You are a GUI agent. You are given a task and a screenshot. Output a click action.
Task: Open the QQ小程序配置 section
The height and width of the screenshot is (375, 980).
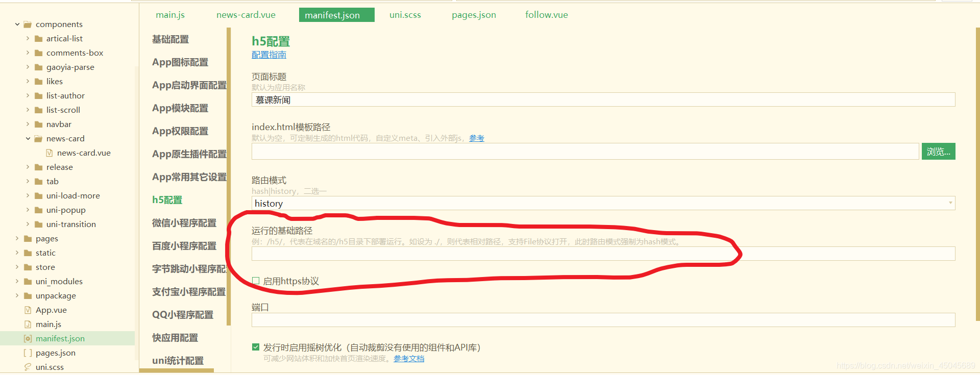coord(183,315)
